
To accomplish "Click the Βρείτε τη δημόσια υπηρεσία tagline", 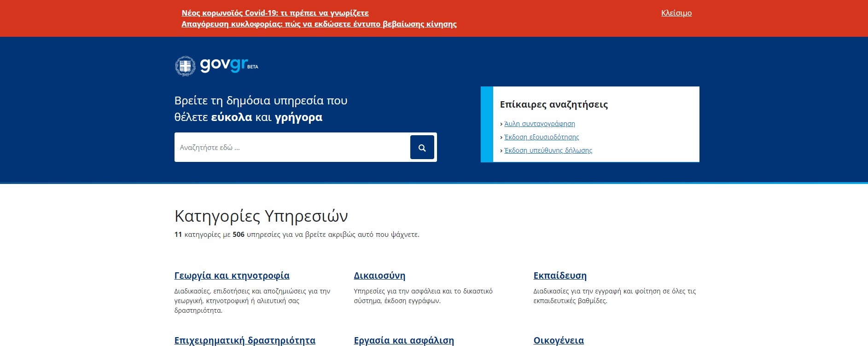I will (261, 109).
